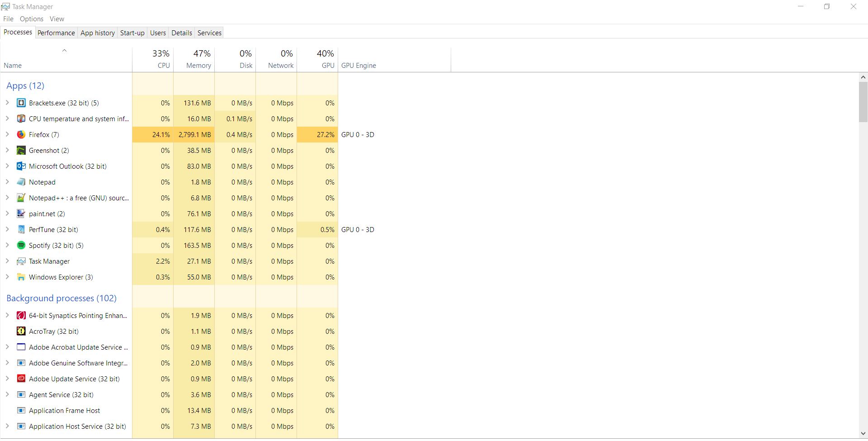Open the Options menu
868x441 pixels.
pyautogui.click(x=32, y=19)
